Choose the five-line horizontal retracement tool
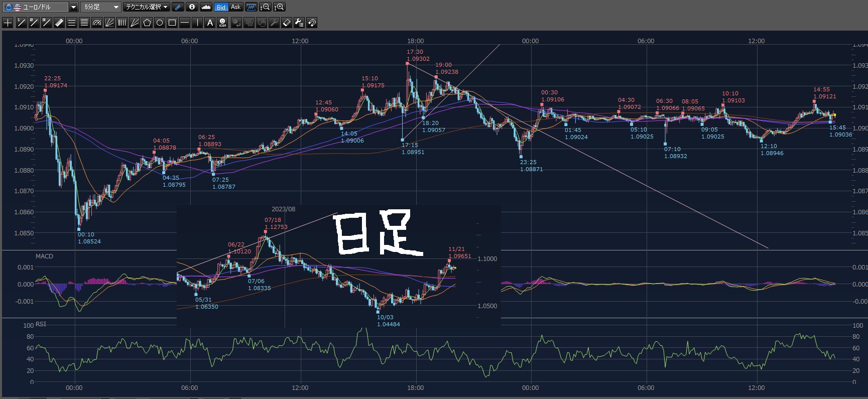Viewport: 868px width, 399px height. point(84,23)
